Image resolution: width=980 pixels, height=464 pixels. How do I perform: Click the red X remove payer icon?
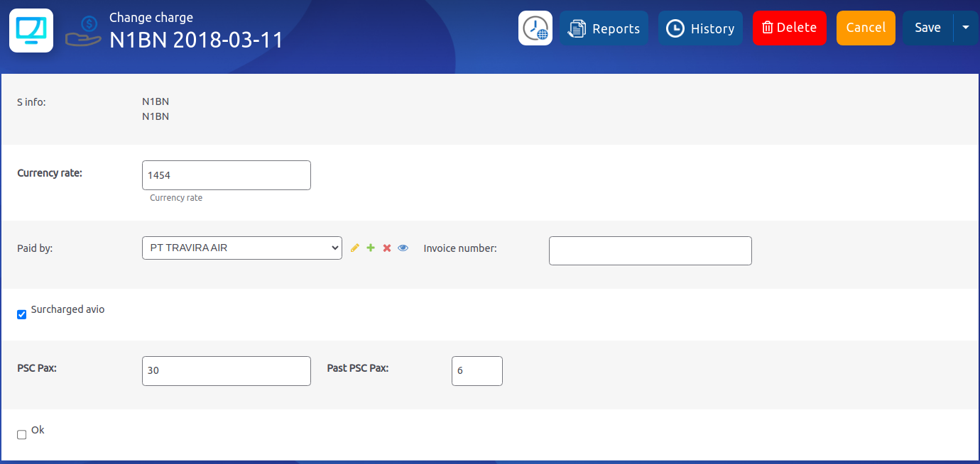(x=387, y=248)
